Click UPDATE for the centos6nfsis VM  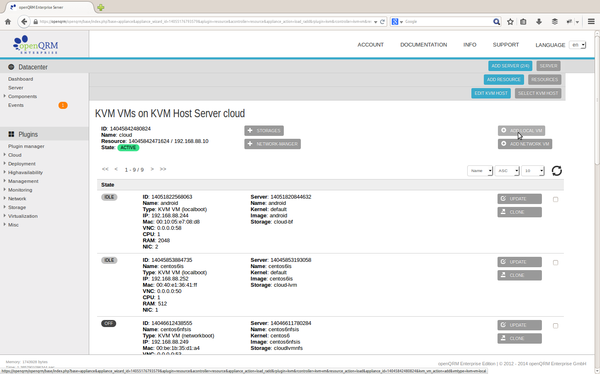pos(520,325)
